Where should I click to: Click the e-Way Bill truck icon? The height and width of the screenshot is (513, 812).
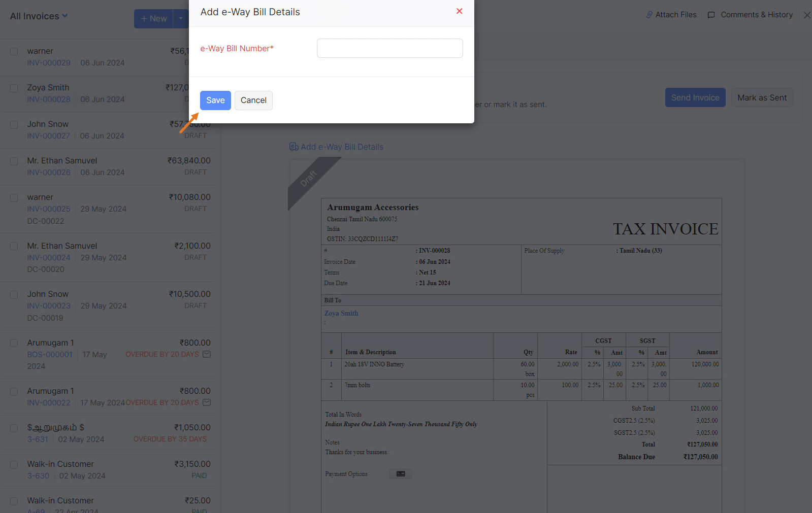(294, 147)
